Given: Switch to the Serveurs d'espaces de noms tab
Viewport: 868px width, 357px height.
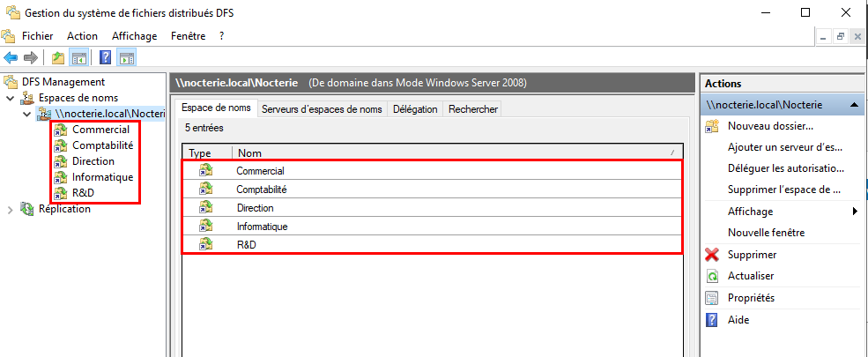Looking at the screenshot, I should click(322, 109).
